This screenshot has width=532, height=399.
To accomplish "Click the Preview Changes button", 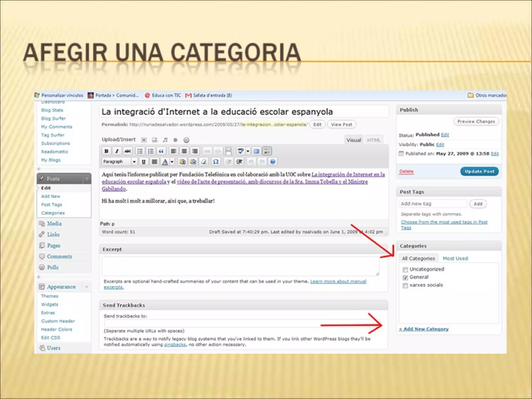I will tap(476, 121).
